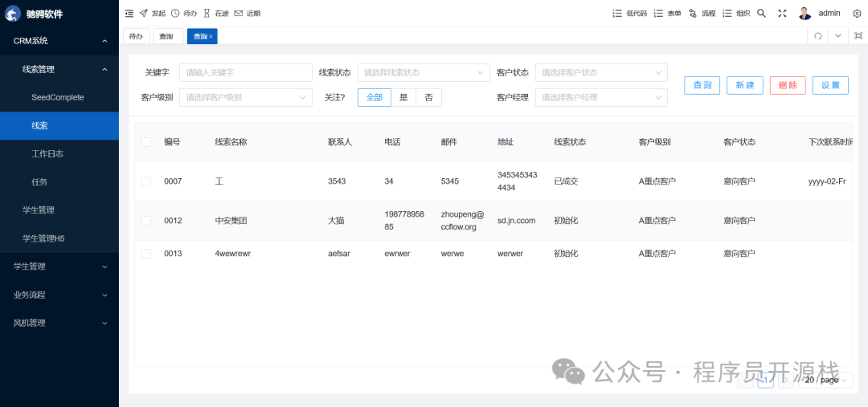The image size is (868, 407).
Task: Open 低代码 list icon in header
Action: click(x=617, y=14)
